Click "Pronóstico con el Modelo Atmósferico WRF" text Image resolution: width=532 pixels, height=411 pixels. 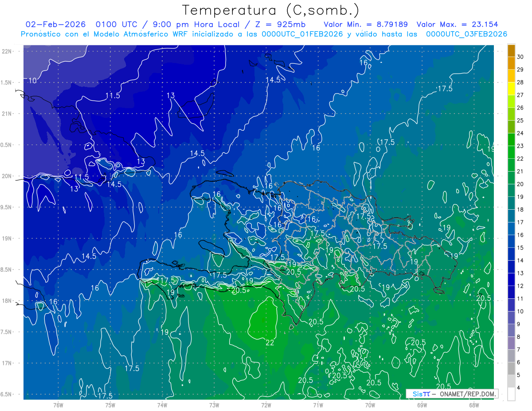pos(105,34)
